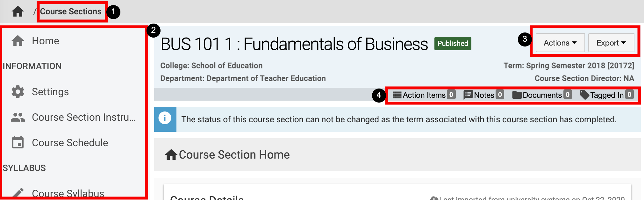644x200 pixels.
Task: Click the blue info icon on the alert
Action: [x=165, y=118]
